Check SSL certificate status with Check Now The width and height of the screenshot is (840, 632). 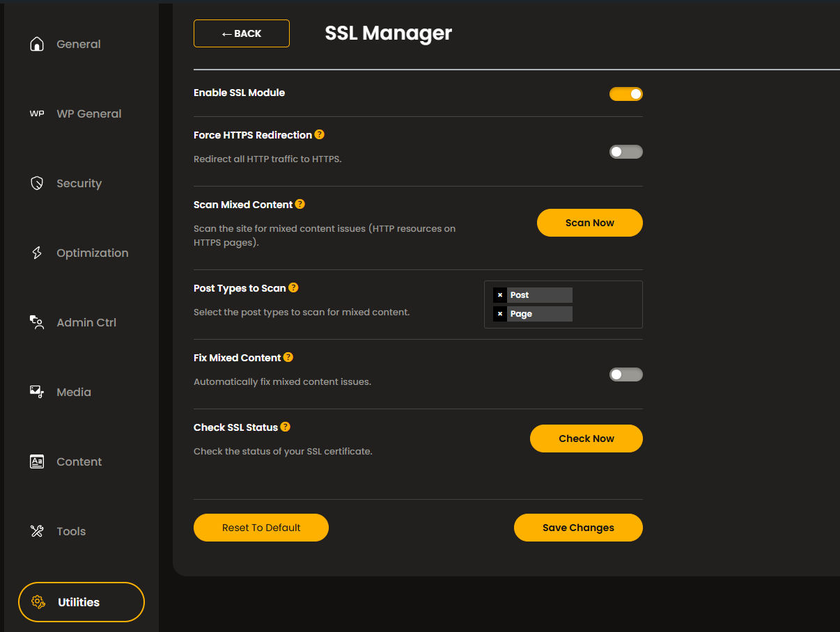pos(586,438)
